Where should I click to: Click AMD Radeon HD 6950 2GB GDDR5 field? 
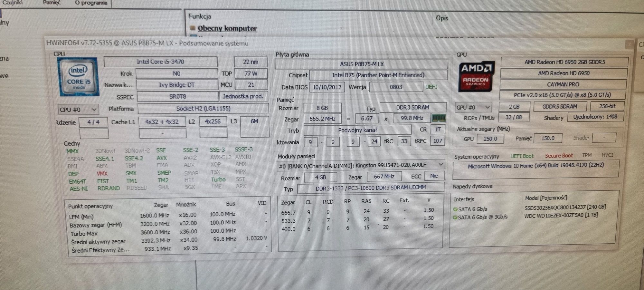click(564, 62)
